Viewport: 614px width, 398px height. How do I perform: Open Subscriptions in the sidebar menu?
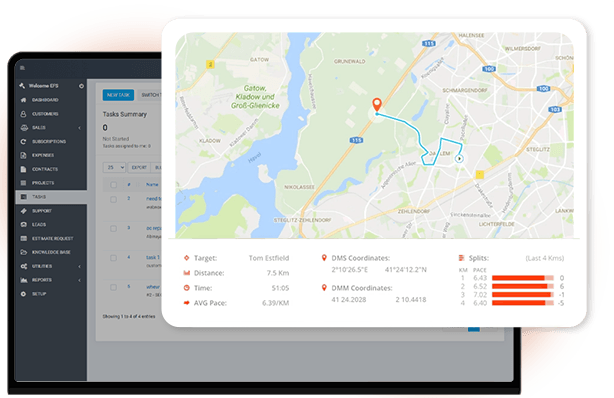51,141
